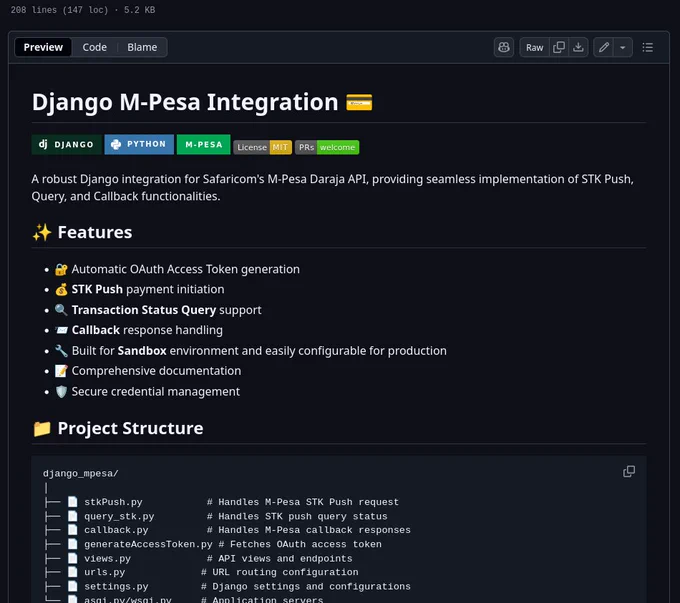Click the Django badge

[x=67, y=144]
